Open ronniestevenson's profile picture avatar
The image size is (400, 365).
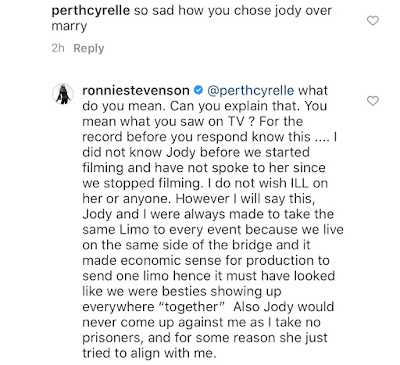(x=63, y=94)
